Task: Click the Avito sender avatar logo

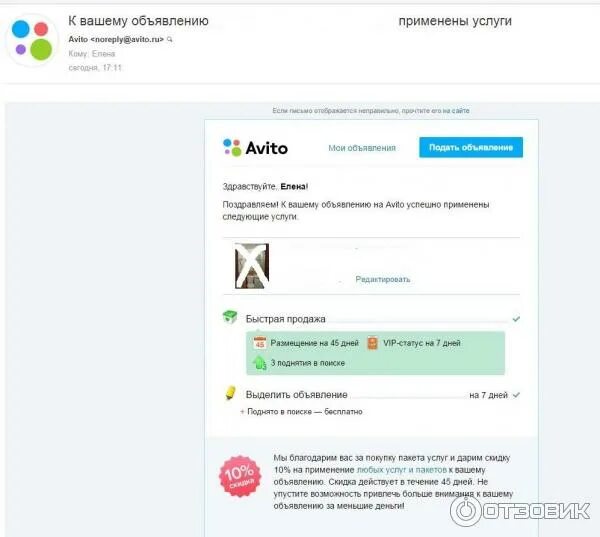Action: point(32,40)
